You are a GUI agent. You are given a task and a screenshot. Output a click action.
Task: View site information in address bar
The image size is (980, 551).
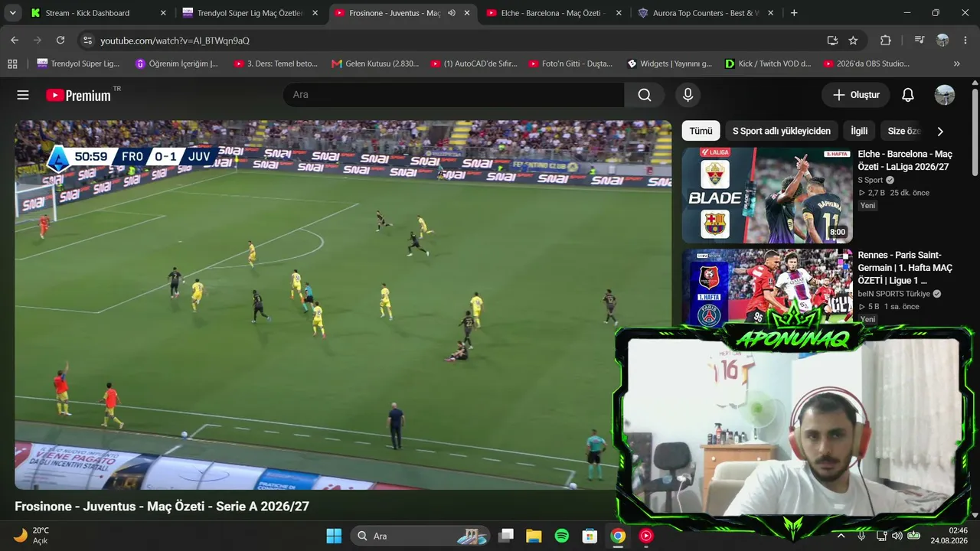coord(87,40)
